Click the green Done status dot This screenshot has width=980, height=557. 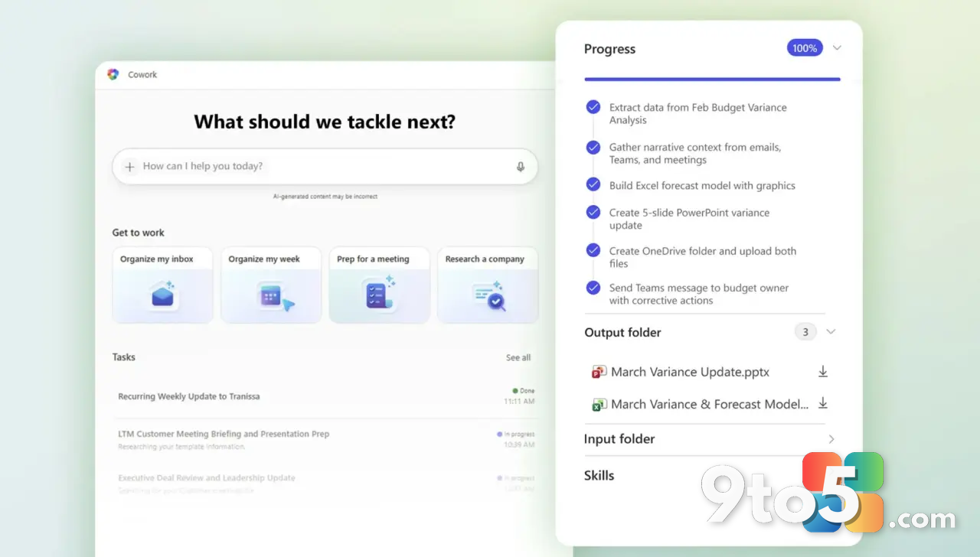coord(515,390)
